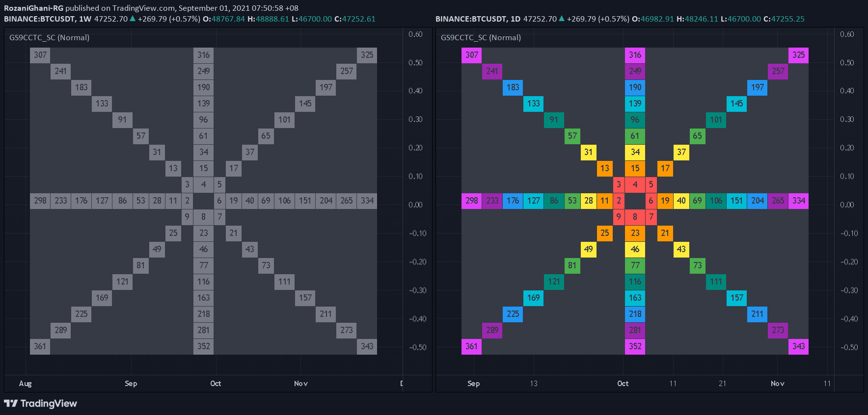This screenshot has height=415, width=868.
Task: Click gray cell 307 in the 1W chart
Action: 40,55
